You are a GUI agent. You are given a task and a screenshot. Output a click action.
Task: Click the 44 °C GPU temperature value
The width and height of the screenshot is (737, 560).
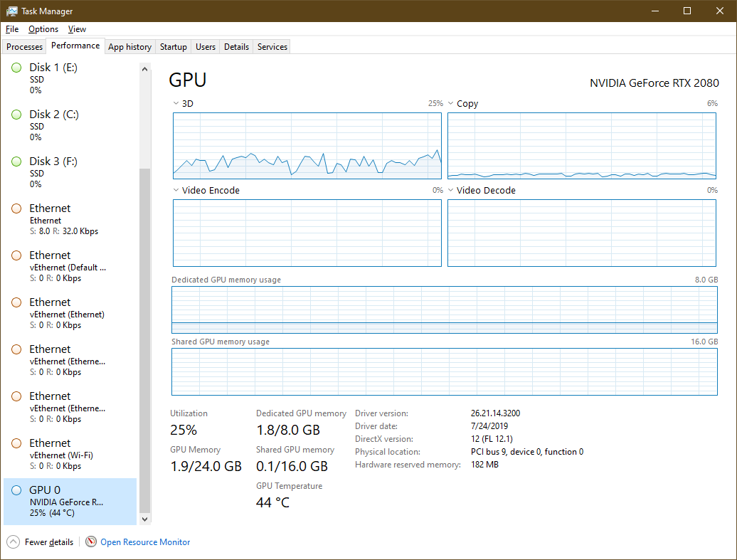(x=272, y=502)
